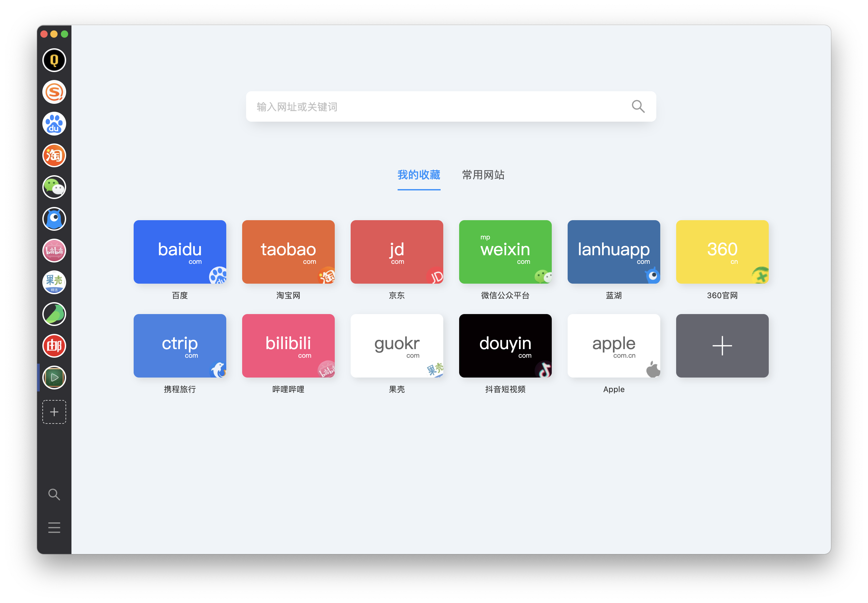Switch to the 常用网站 tab
Image resolution: width=868 pixels, height=603 pixels.
483,175
